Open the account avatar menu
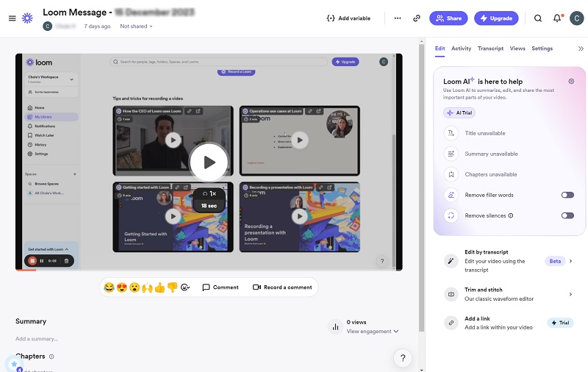 click(577, 18)
